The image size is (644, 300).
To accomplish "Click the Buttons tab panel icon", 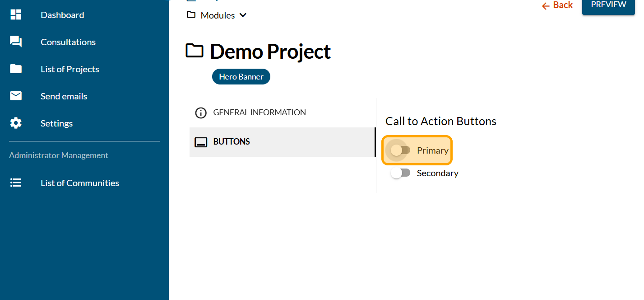I will coord(201,142).
